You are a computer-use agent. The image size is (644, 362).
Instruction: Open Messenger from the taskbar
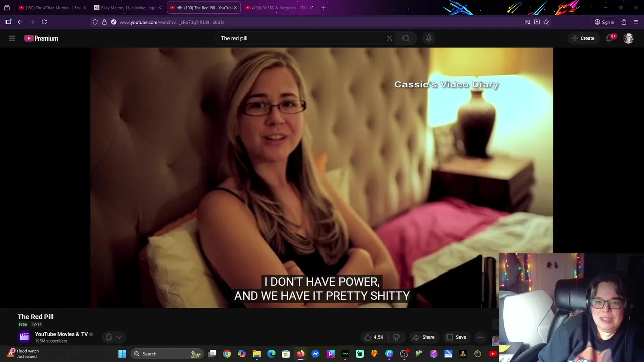point(315,354)
